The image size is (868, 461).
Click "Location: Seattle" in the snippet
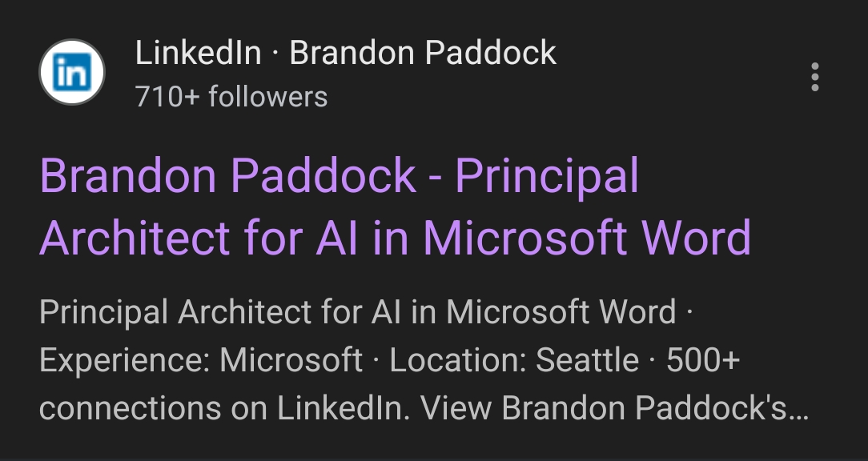tap(514, 360)
